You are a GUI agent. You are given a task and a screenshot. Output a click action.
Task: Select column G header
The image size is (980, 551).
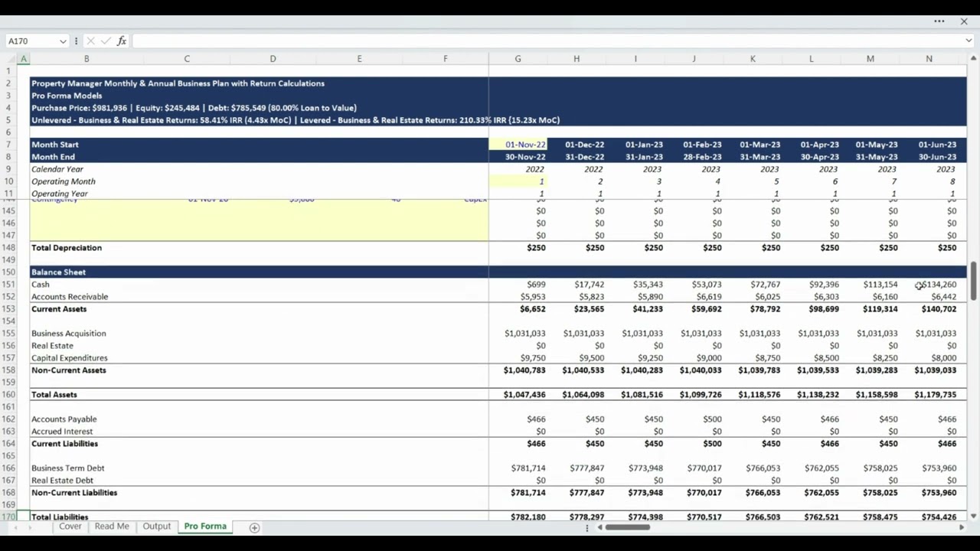click(518, 59)
